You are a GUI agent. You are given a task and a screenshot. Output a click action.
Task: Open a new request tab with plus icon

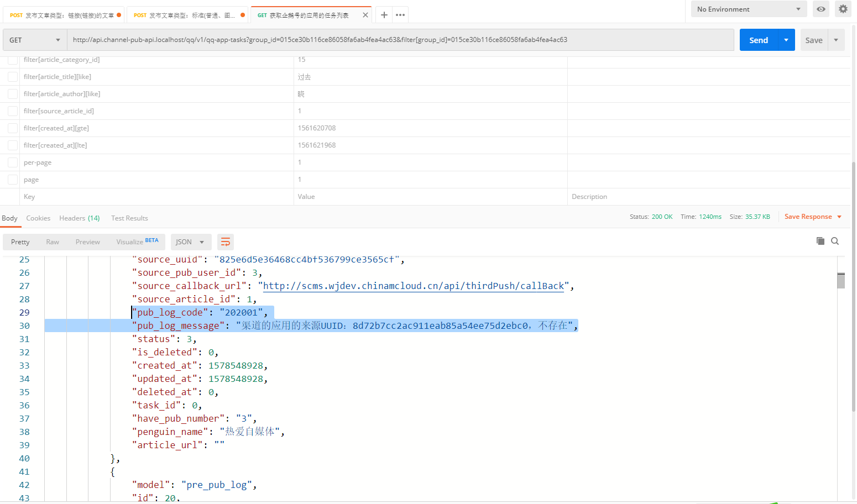coord(384,15)
